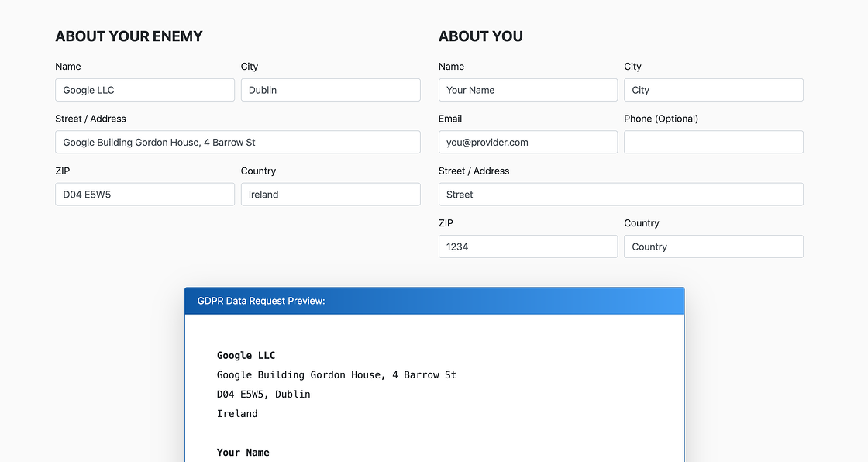Viewport: 868px width, 462px height.
Task: Click the preview line 'Google Building Gordon House, 4 Barrow St'
Action: [x=336, y=374]
